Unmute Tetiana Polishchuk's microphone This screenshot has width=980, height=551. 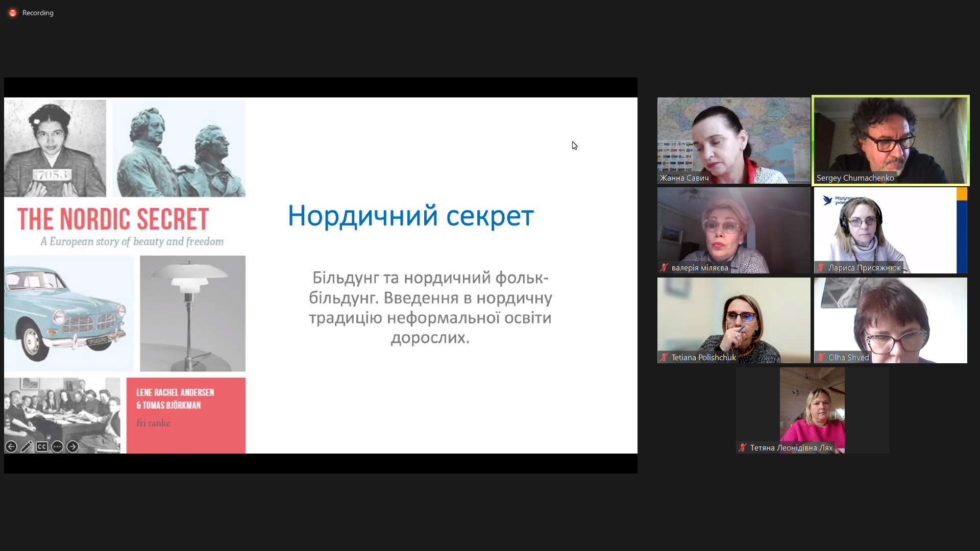point(664,357)
